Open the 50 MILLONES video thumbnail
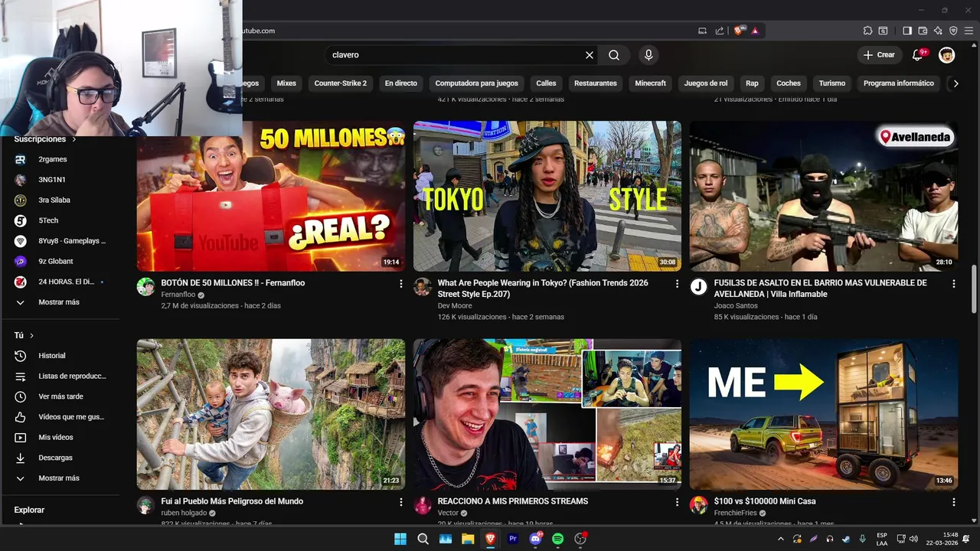Viewport: 980px width, 551px height. click(271, 196)
